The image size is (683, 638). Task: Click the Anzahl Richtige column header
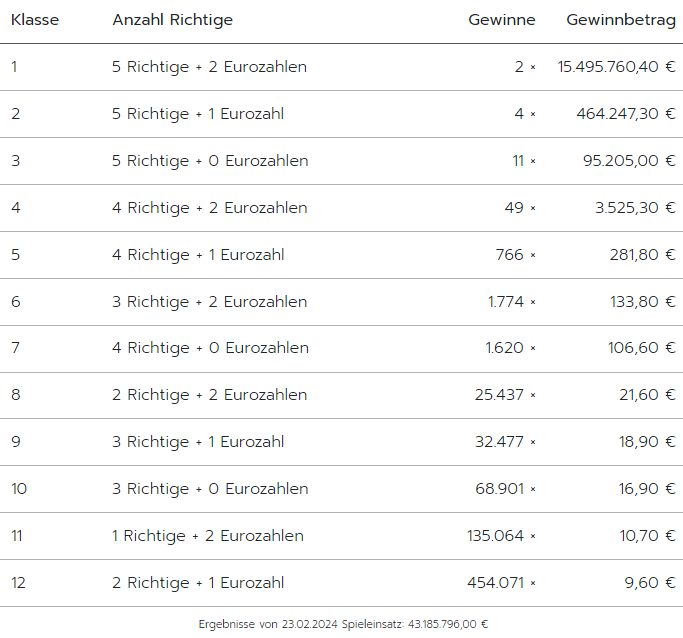(173, 20)
